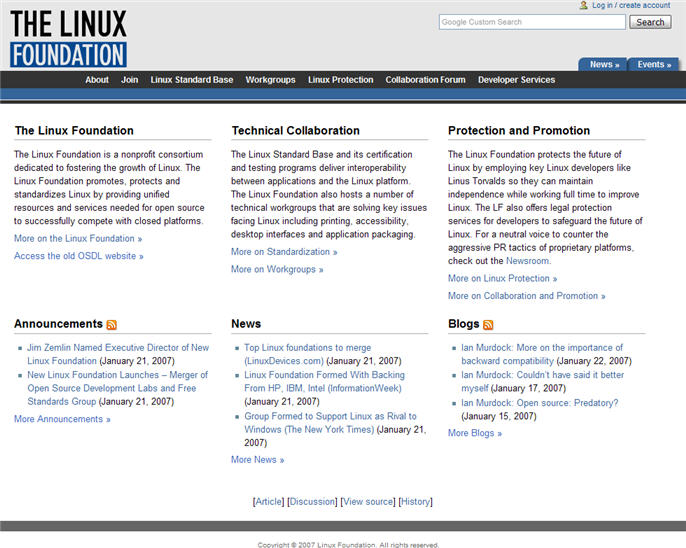Select About in the navigation bar
686x548 pixels.
click(x=97, y=80)
